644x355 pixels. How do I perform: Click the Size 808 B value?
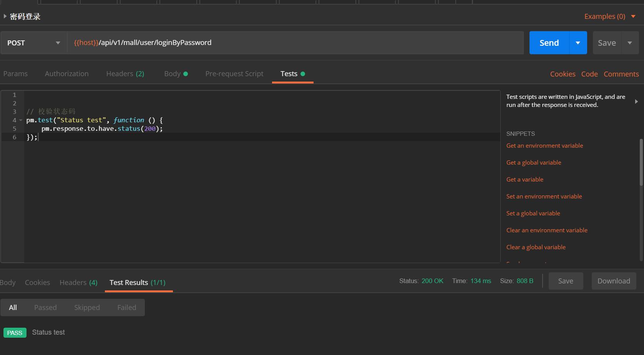coord(525,281)
